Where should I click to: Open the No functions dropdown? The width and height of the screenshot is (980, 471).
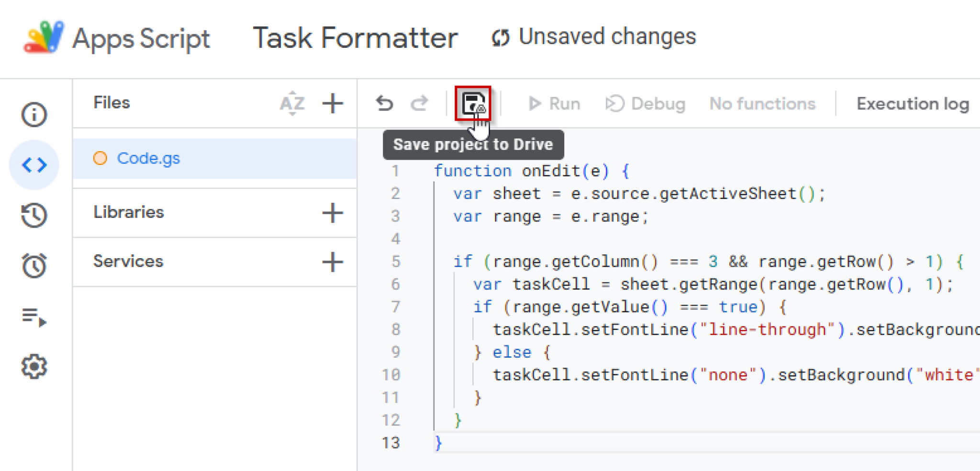click(762, 103)
